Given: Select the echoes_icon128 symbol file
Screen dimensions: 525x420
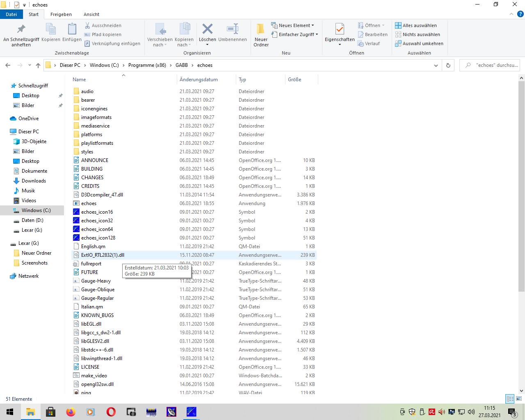Looking at the screenshot, I should click(x=98, y=238).
